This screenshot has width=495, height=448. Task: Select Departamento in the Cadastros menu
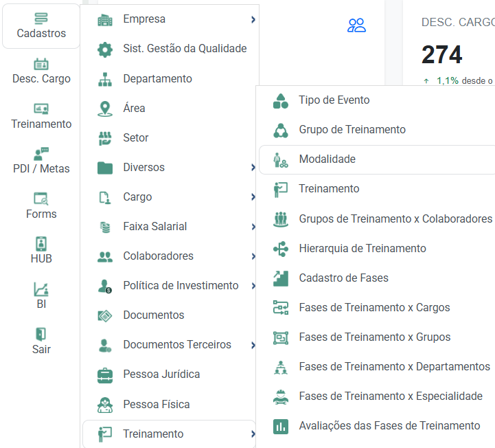(x=157, y=79)
